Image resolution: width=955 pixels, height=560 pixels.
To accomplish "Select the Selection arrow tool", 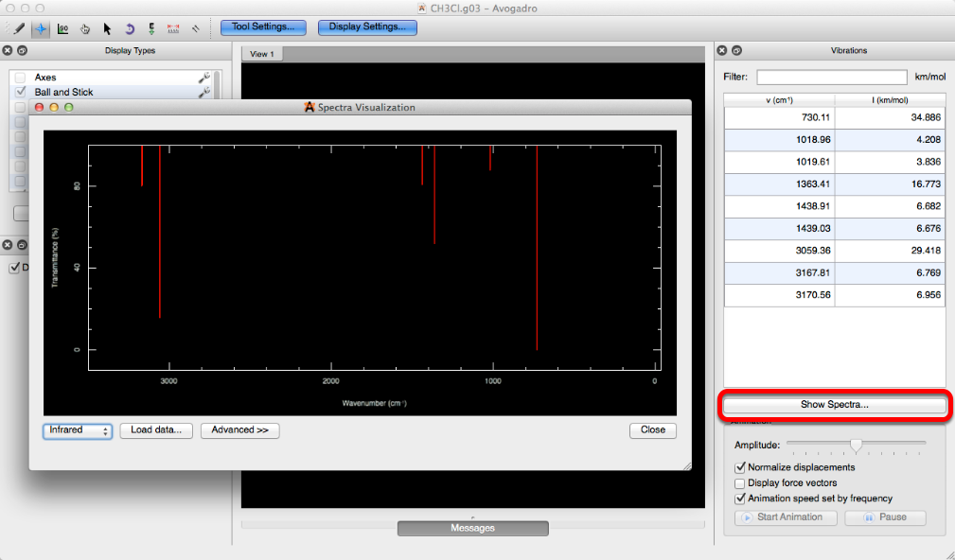I will point(107,28).
